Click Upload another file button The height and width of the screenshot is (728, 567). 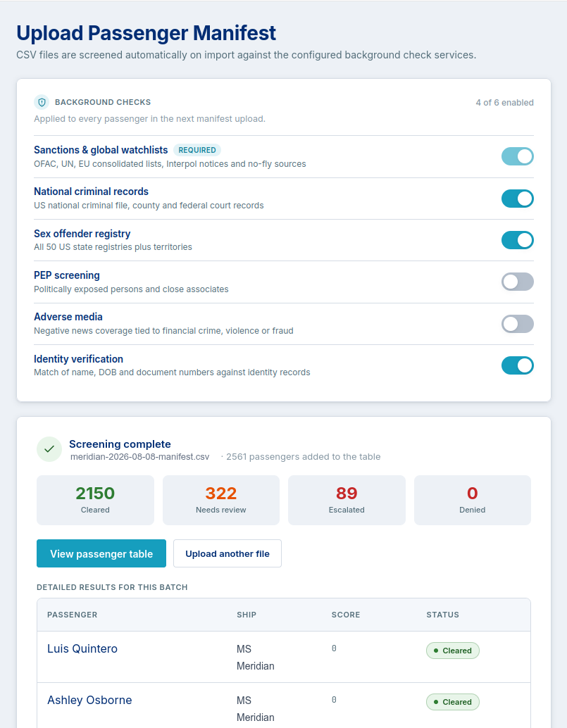[228, 553]
